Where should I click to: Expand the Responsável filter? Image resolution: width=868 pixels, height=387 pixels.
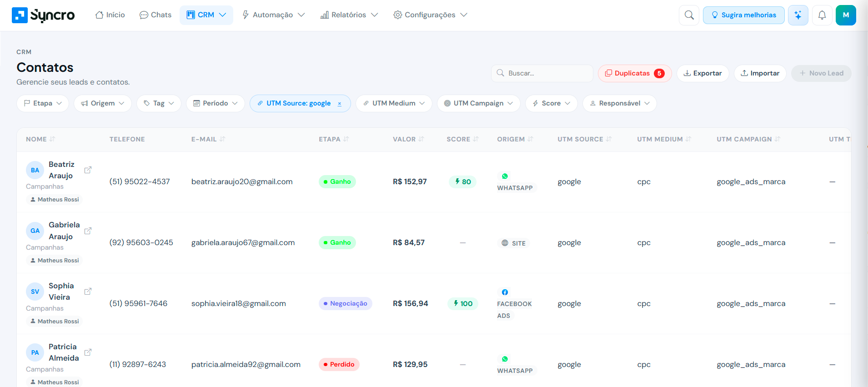pyautogui.click(x=619, y=103)
